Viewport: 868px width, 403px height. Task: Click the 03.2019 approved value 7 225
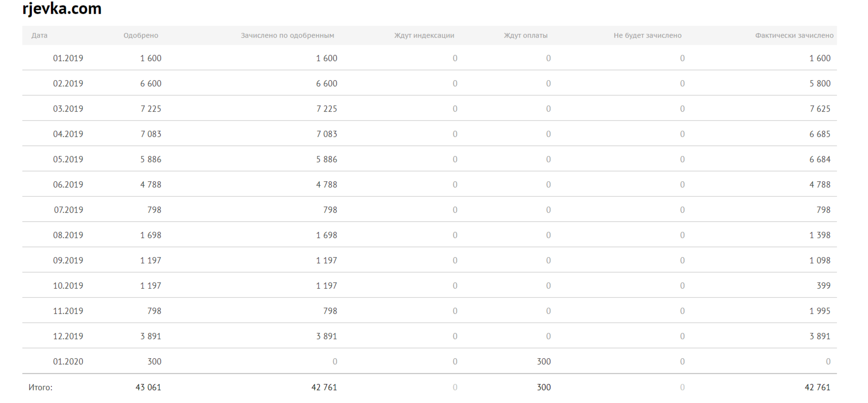pos(151,109)
